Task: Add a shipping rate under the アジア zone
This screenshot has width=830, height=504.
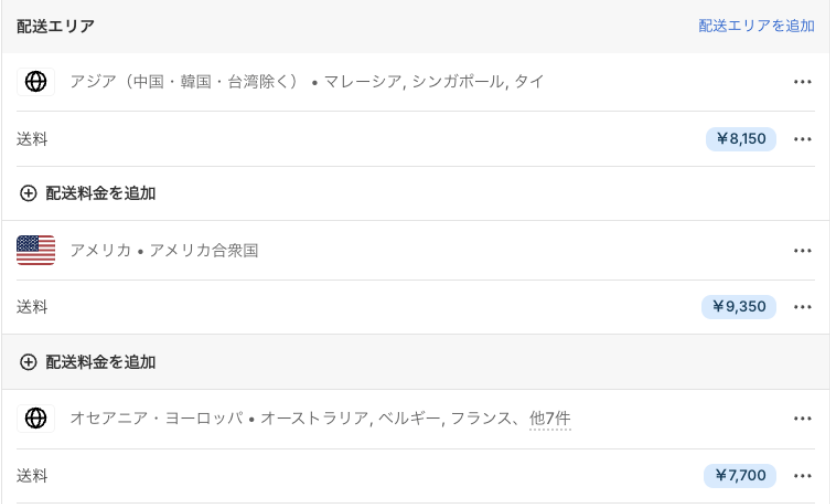Action: coord(88,193)
